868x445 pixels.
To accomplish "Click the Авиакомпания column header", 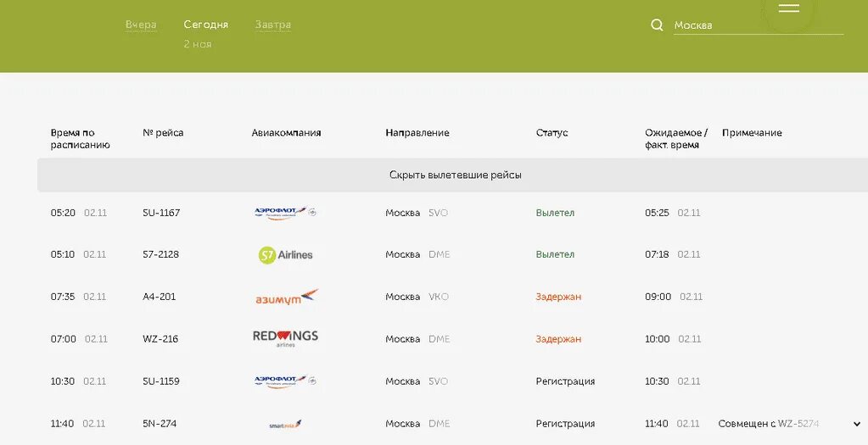I will (286, 133).
